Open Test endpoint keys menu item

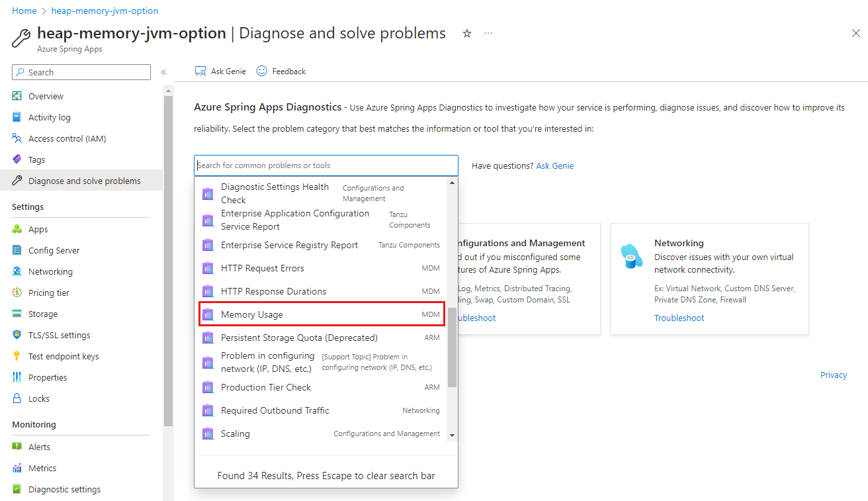[81, 356]
